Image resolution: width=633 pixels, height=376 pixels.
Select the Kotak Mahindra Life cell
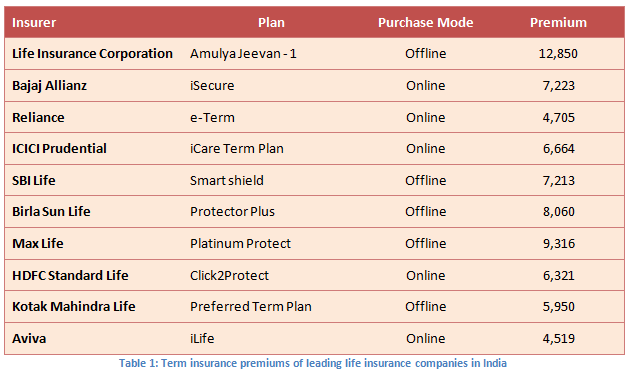[73, 307]
